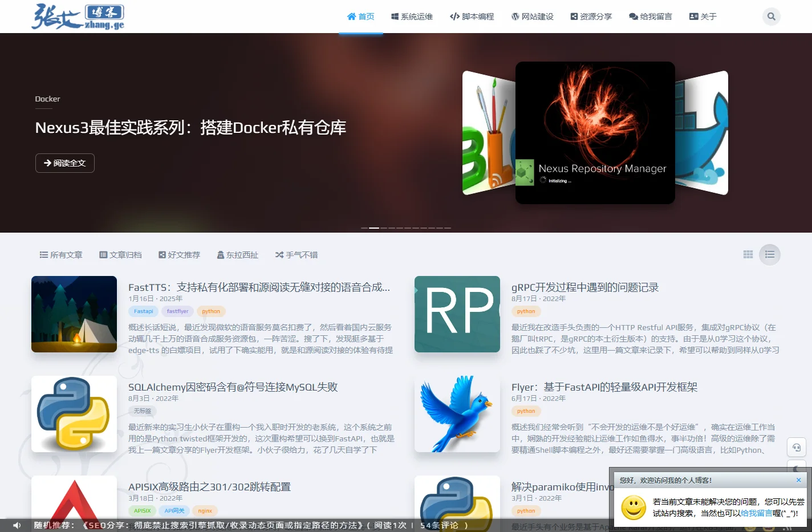Open Nexus3 Docker banner headline

point(190,128)
